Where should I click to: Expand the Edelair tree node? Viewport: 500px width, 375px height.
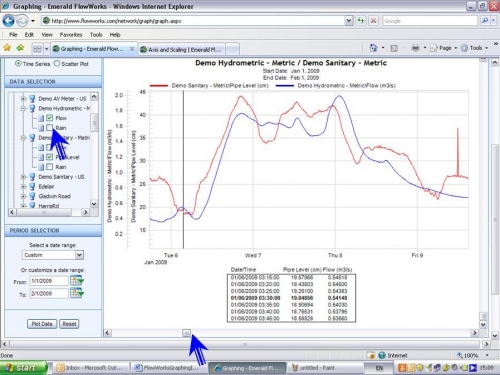click(x=23, y=186)
